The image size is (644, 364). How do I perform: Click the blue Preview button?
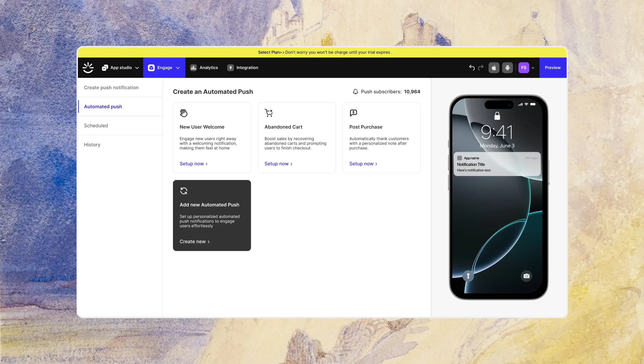(553, 68)
